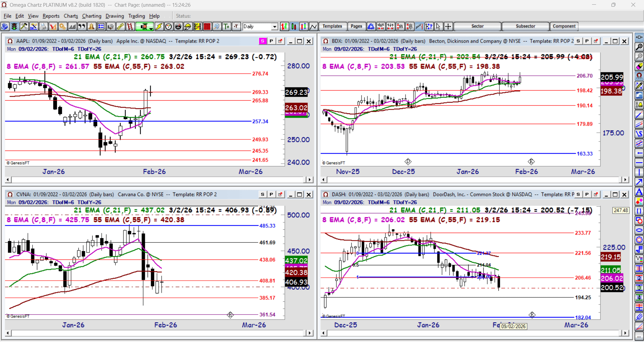The width and height of the screenshot is (644, 342).
Task: Click the minus T icon
Action: click(236, 26)
